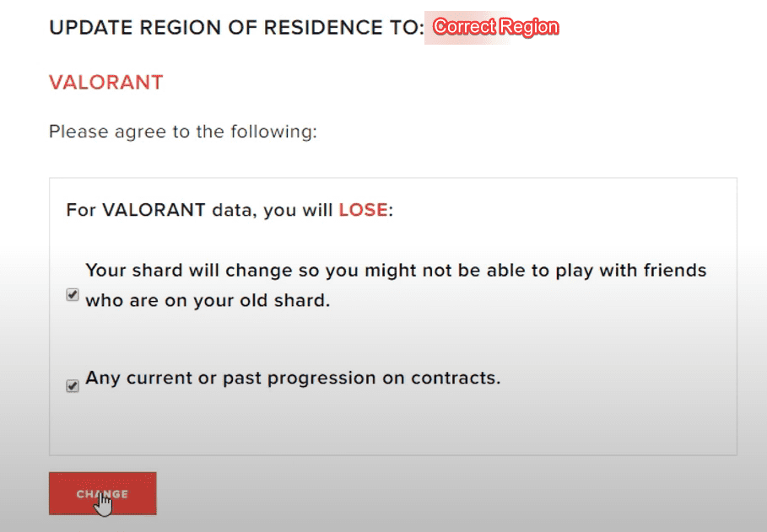Select the red VALORANT section heading
This screenshot has height=532, width=767.
coord(105,83)
